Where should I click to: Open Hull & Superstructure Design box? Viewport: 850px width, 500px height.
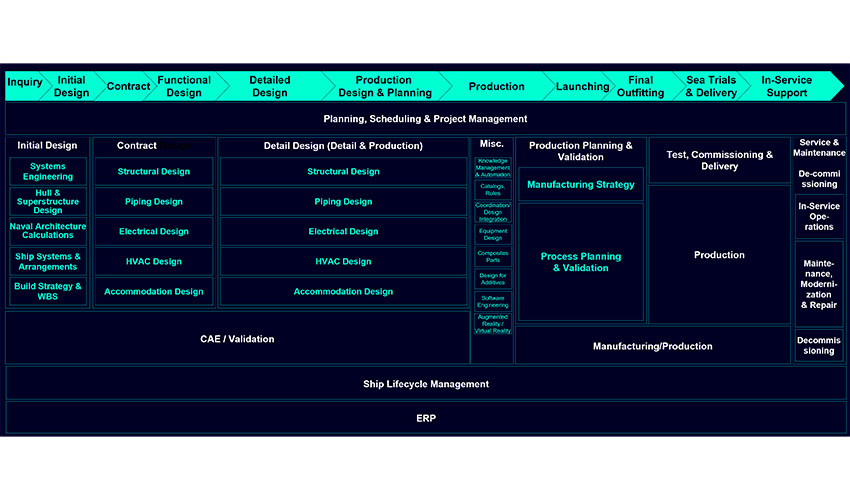click(x=48, y=202)
